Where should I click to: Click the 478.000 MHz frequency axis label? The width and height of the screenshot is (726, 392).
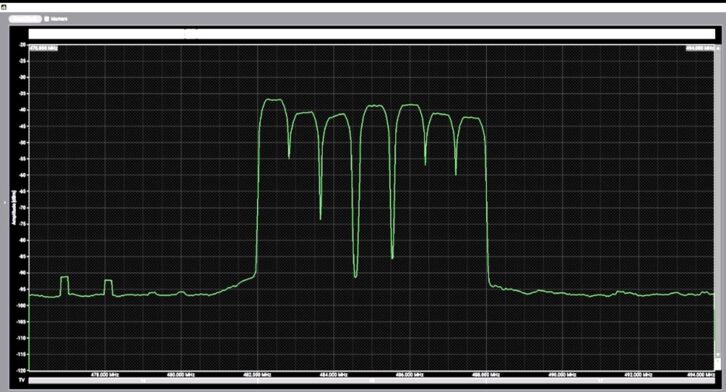pyautogui.click(x=105, y=374)
